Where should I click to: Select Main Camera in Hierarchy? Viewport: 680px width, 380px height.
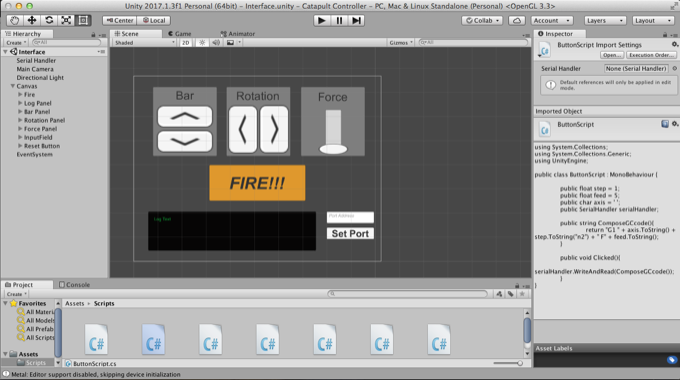(x=35, y=69)
